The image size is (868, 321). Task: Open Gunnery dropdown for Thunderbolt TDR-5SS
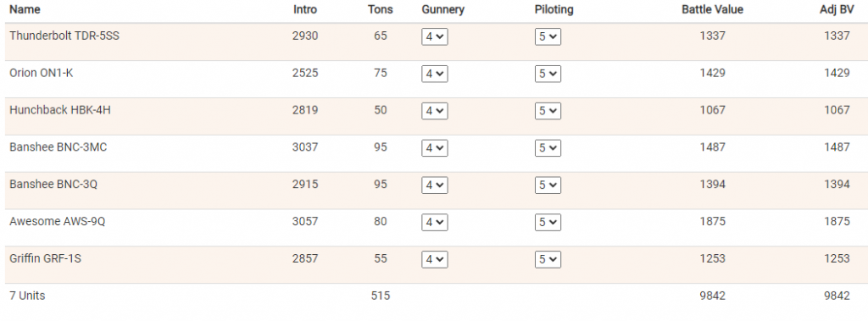point(435,36)
